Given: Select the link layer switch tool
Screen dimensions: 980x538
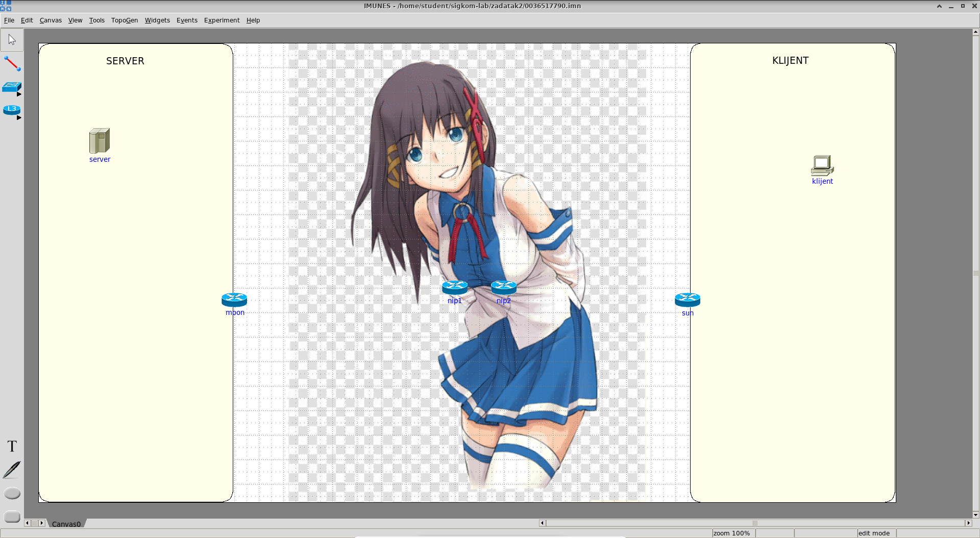Looking at the screenshot, I should (x=11, y=87).
